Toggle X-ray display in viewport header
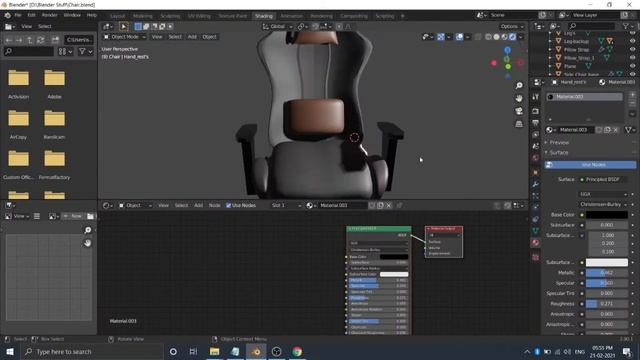The width and height of the screenshot is (640, 360). (x=478, y=37)
